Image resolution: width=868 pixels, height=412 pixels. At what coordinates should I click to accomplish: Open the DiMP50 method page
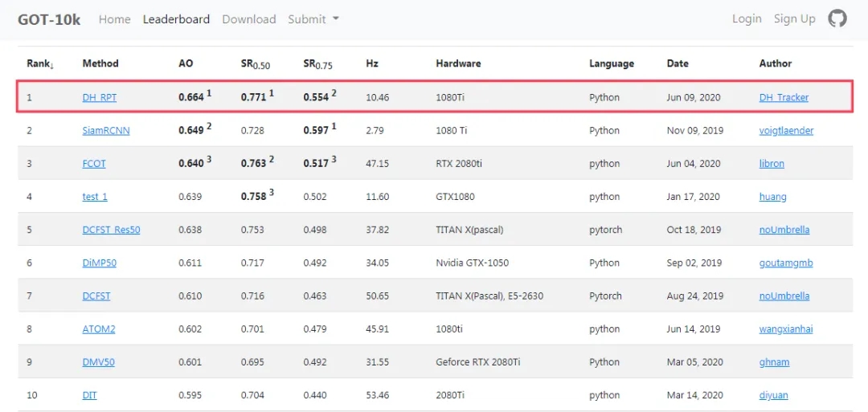pyautogui.click(x=100, y=263)
